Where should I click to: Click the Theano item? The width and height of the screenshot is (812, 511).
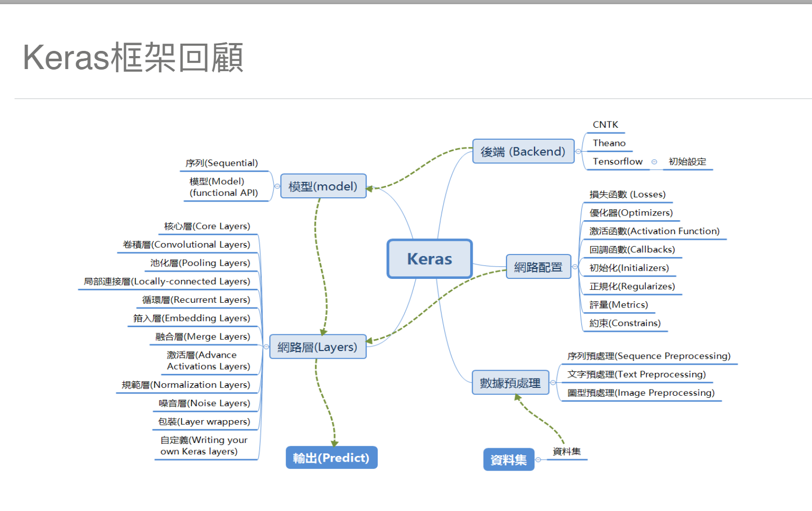pos(609,143)
